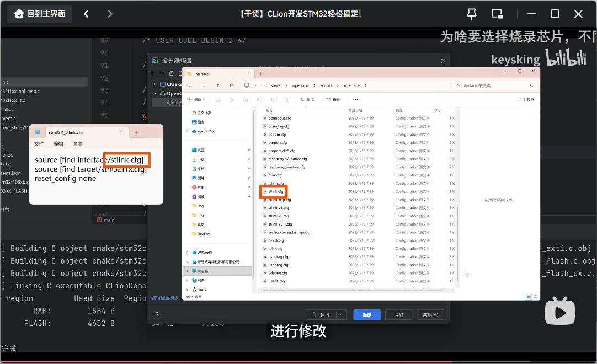
Task: Expand the Linux node in sidebar
Action: point(188,290)
